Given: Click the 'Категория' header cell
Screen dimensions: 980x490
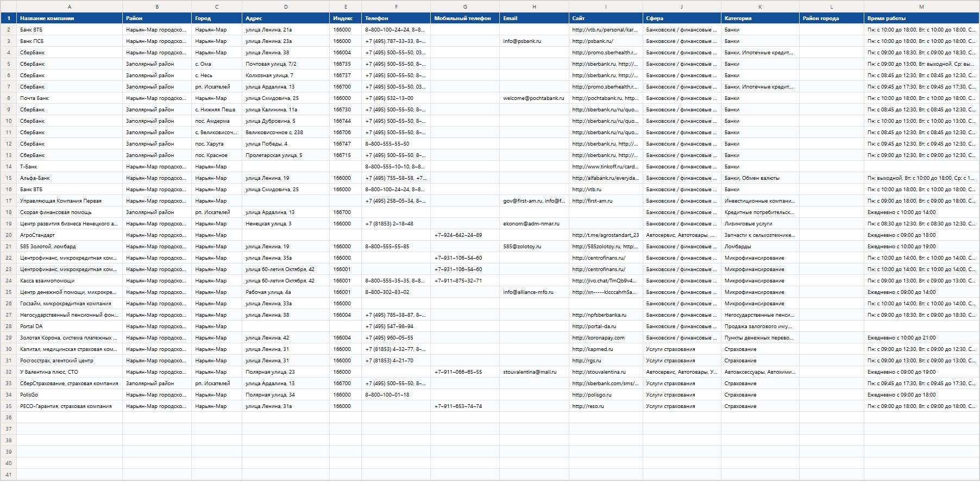Looking at the screenshot, I should [x=761, y=18].
